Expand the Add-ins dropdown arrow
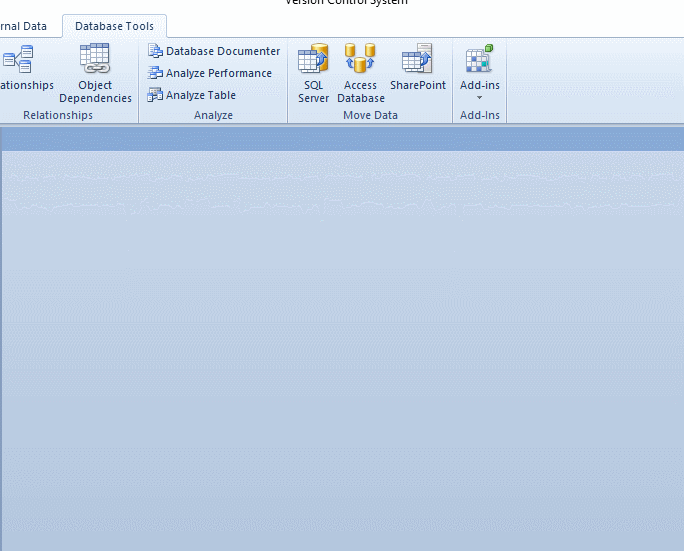Image resolution: width=684 pixels, height=551 pixels. (x=479, y=97)
